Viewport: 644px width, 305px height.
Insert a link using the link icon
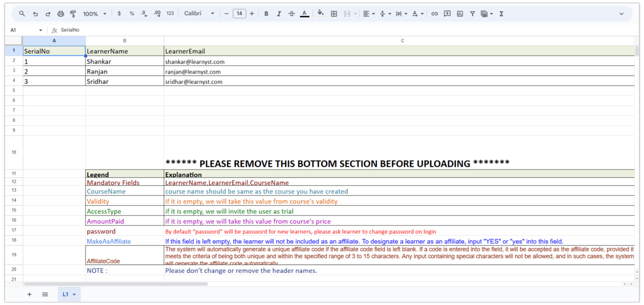pos(434,14)
